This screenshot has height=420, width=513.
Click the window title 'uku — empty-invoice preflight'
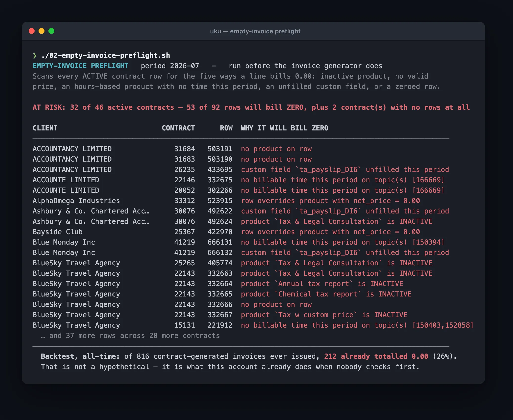pos(255,31)
